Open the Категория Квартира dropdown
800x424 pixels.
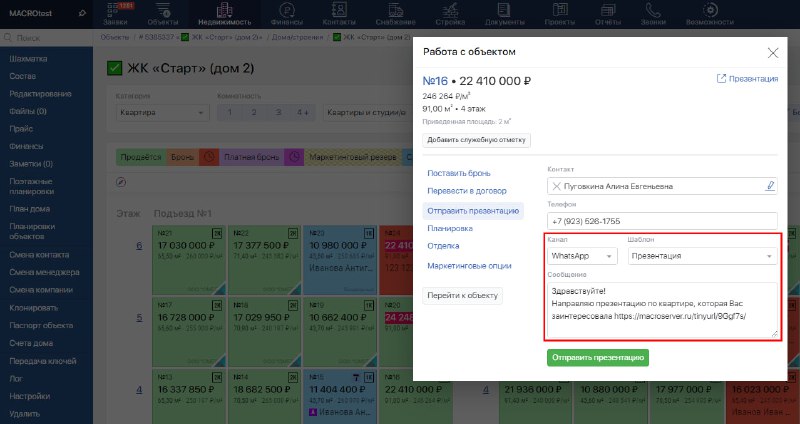click(162, 113)
